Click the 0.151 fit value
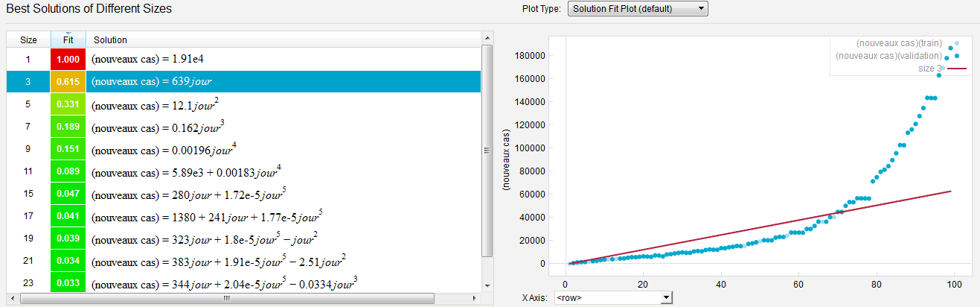The width and height of the screenshot is (980, 307). [x=68, y=149]
